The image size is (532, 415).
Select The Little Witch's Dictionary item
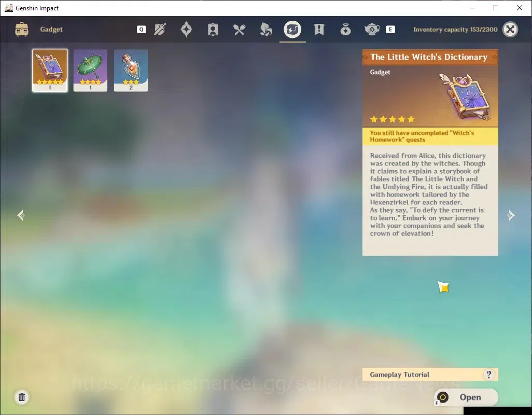[50, 71]
